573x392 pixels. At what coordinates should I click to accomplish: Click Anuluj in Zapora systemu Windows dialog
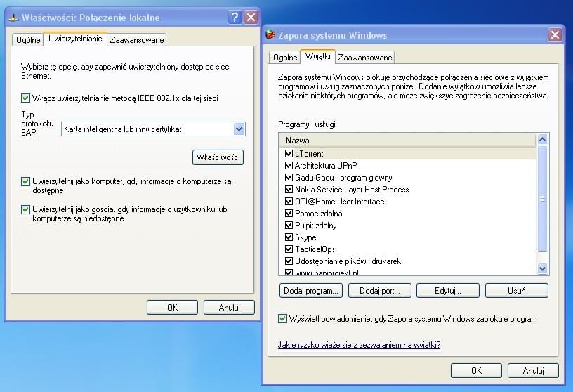click(x=533, y=371)
